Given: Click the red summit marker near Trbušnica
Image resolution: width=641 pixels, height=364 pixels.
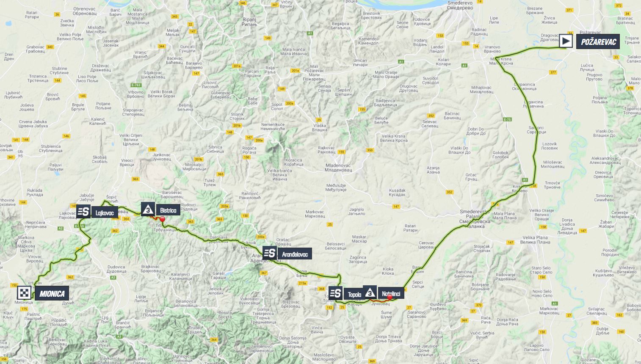Looking at the screenshot, I should point(162,219).
